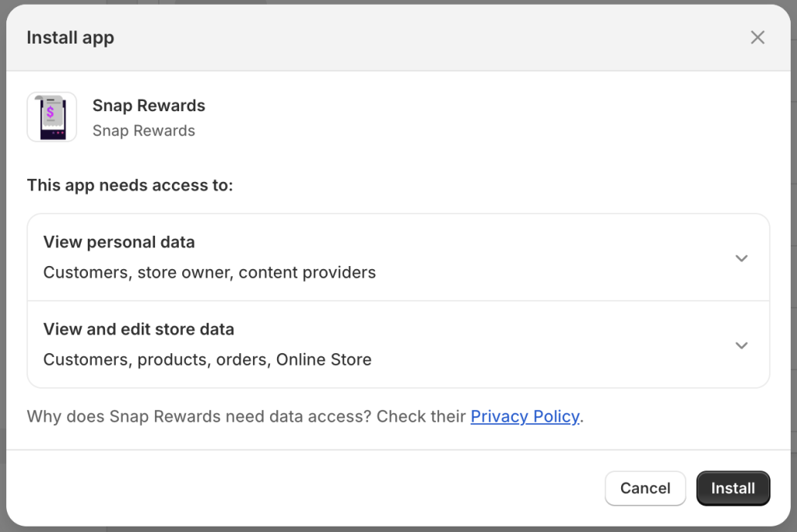797x532 pixels.
Task: Expand View personal data chevron
Action: coord(742,258)
